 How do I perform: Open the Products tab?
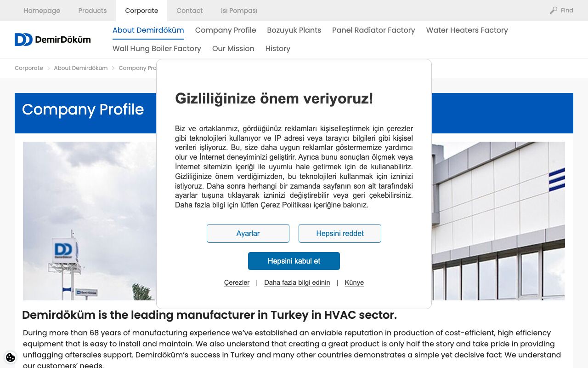point(92,11)
